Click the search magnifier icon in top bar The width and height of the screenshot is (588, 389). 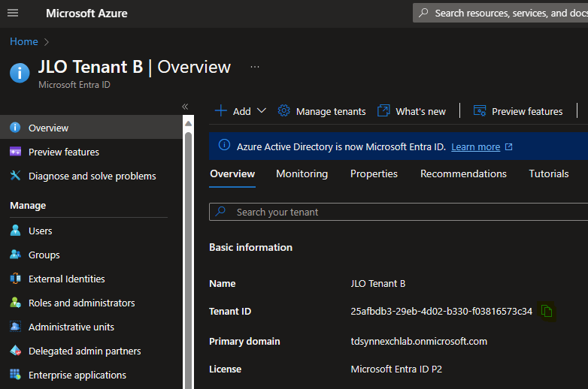423,13
